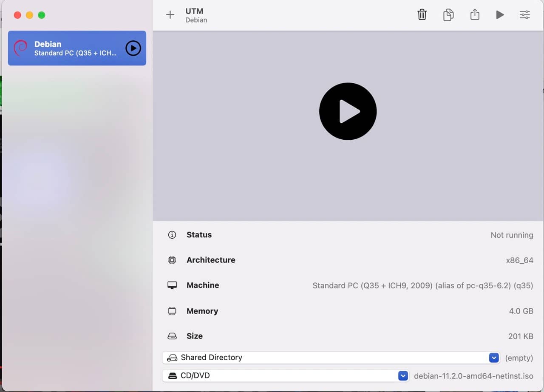
Task: Minimize the window with the yellow button
Action: point(29,15)
